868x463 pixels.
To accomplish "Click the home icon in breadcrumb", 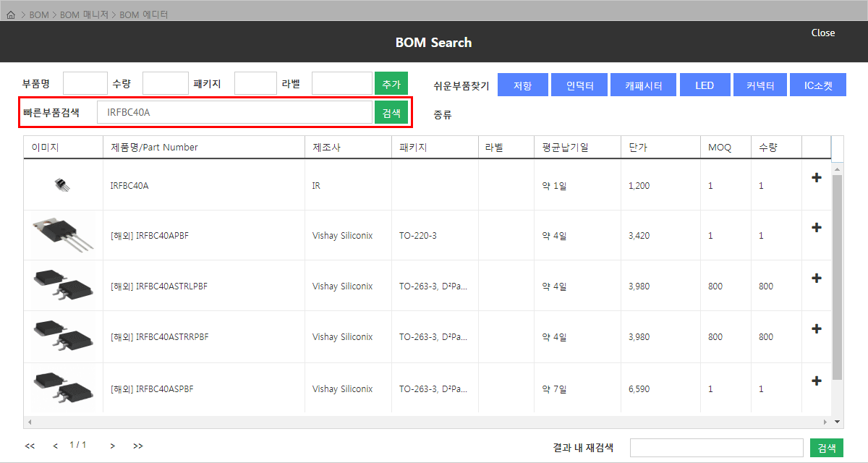I will pos(11,14).
